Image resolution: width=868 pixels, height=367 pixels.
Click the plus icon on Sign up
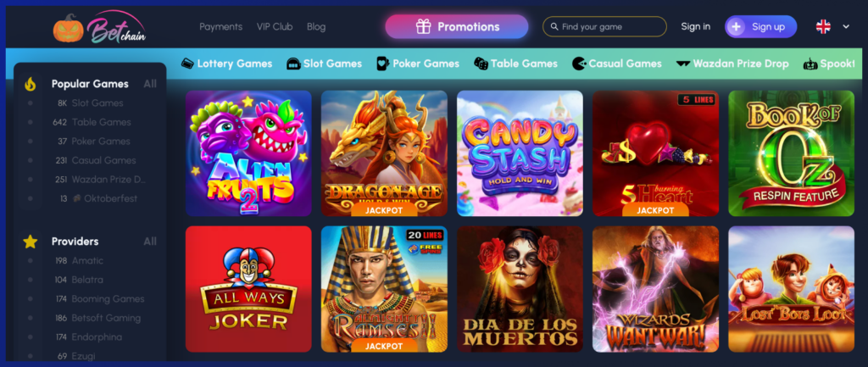(736, 26)
